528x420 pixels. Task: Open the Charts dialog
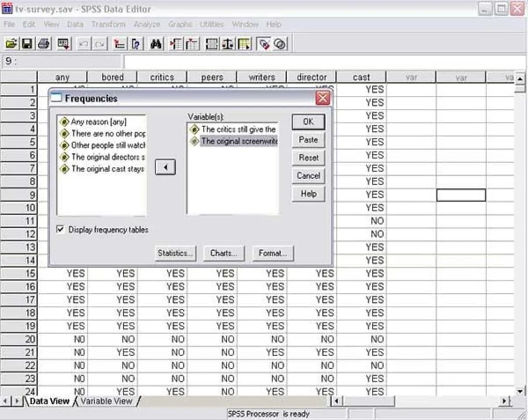(224, 253)
